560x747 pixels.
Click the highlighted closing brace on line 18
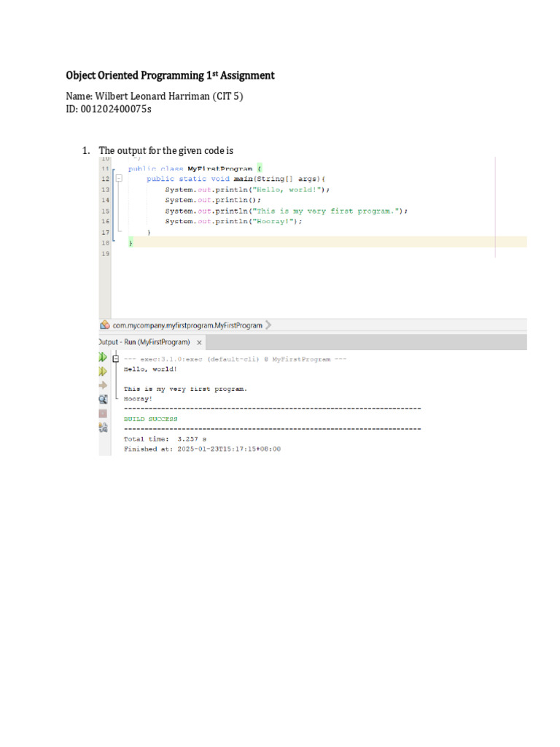(x=131, y=243)
